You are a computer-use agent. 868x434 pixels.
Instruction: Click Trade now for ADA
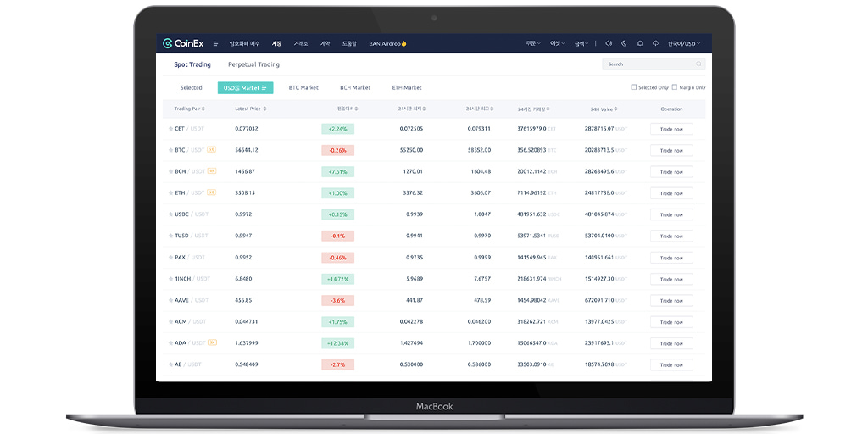click(671, 343)
